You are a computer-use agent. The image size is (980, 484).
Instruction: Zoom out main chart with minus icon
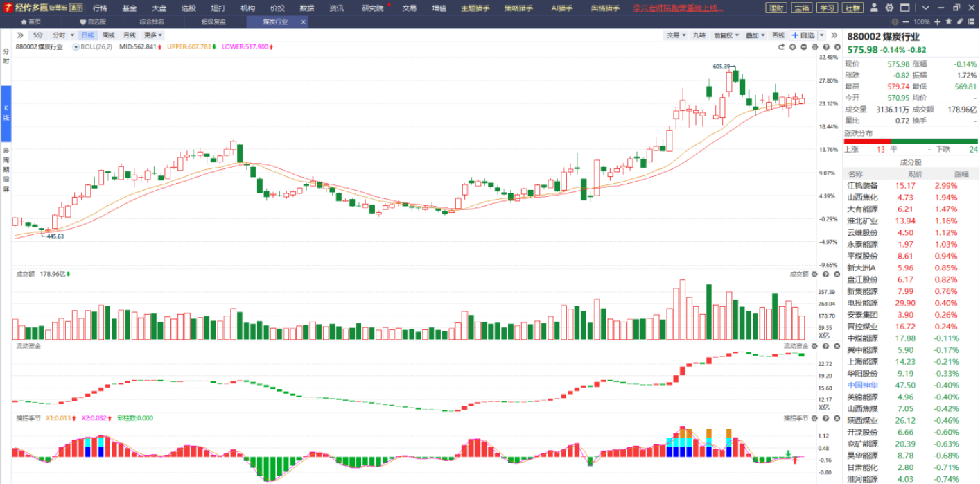click(x=803, y=47)
